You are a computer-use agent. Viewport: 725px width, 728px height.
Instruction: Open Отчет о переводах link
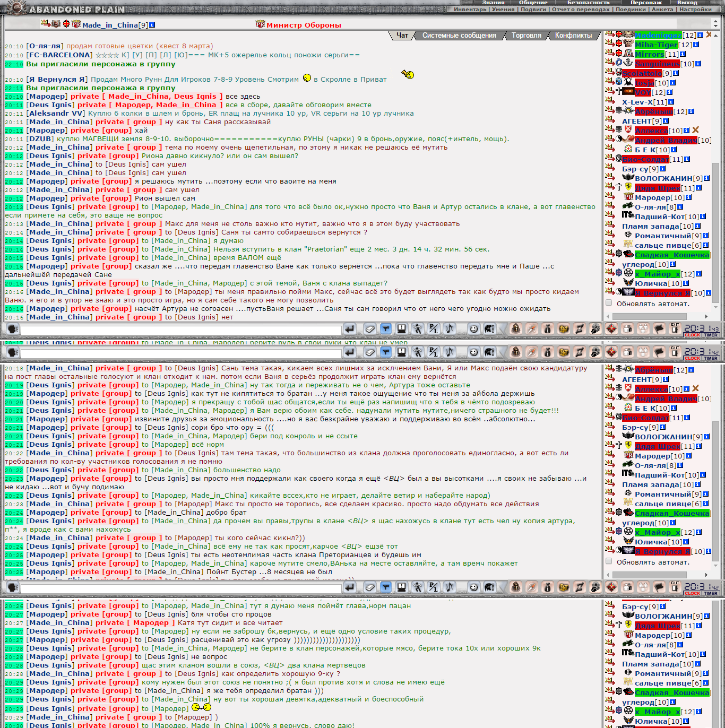click(581, 10)
